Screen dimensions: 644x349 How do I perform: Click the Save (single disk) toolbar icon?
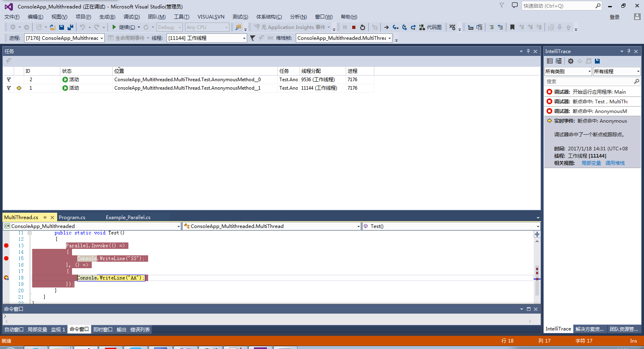point(62,27)
